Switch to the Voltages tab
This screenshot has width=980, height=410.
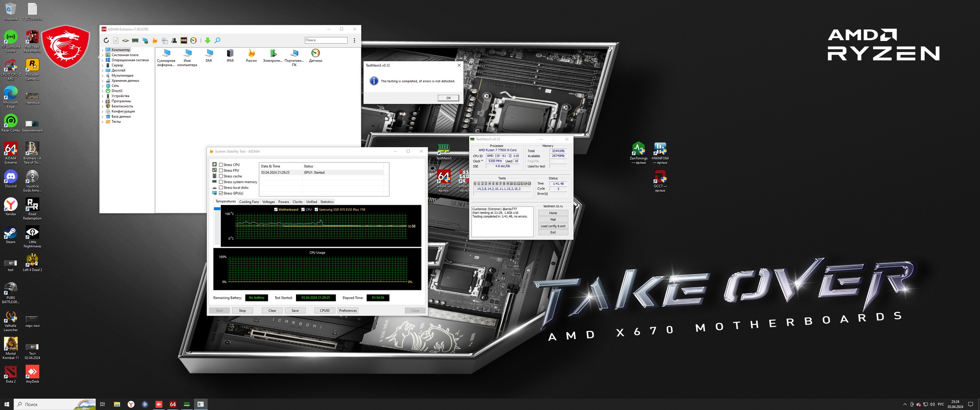pos(268,202)
